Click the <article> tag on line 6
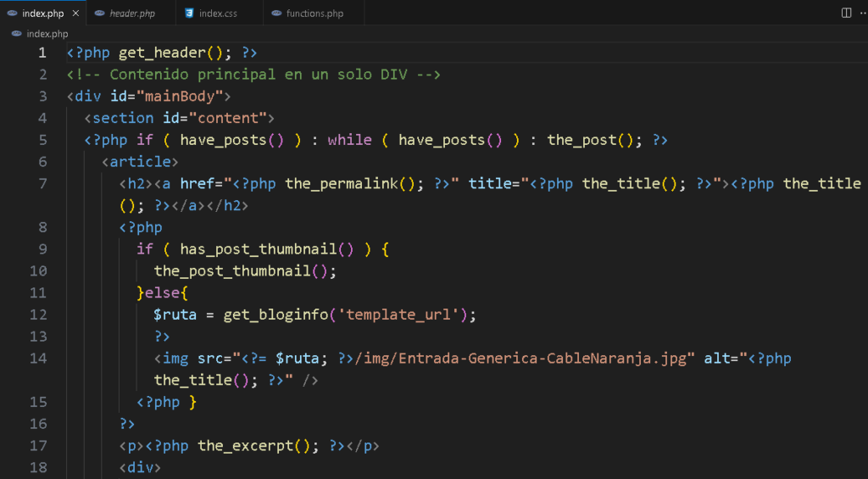The image size is (868, 479). click(x=140, y=162)
